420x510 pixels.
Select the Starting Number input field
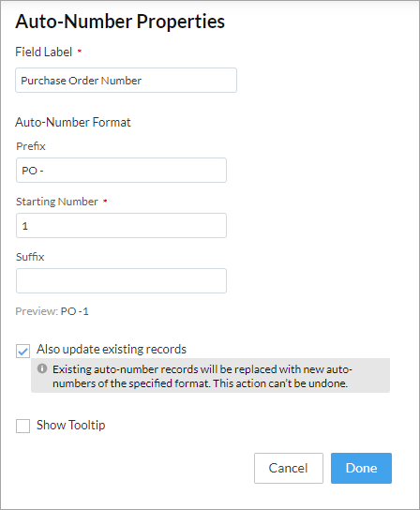pyautogui.click(x=121, y=225)
